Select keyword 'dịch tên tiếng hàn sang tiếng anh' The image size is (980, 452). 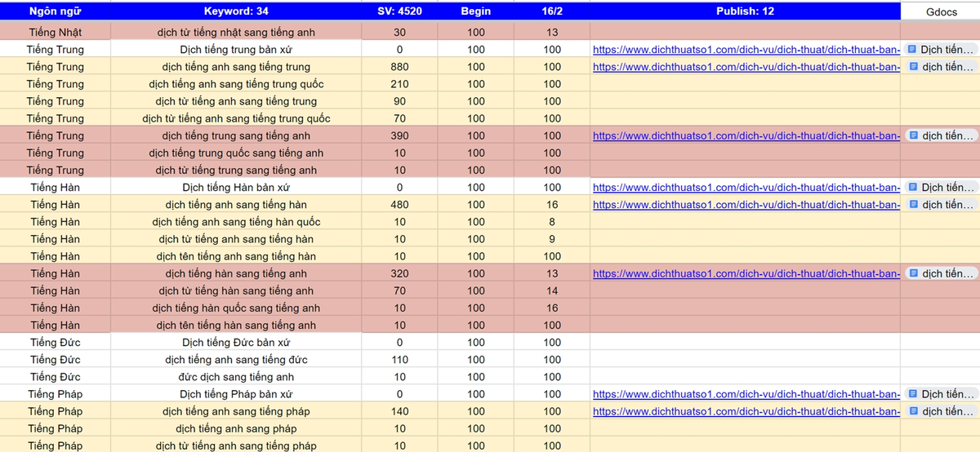click(236, 325)
